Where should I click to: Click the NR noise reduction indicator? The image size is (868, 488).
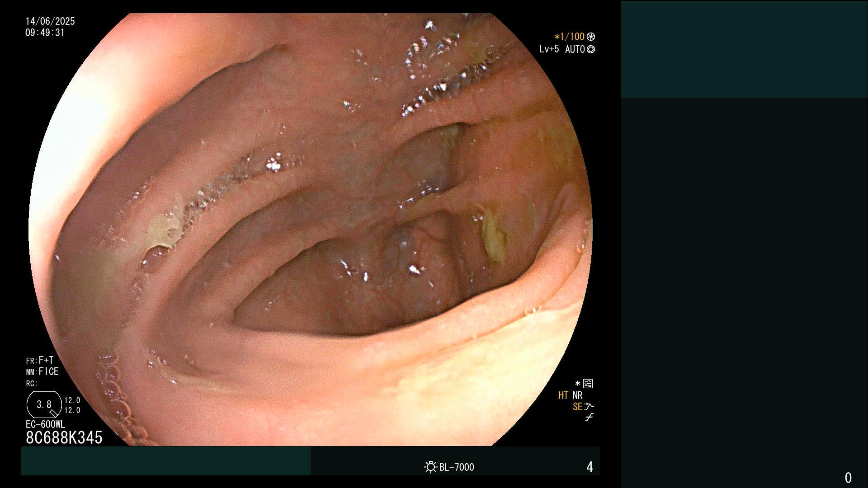[x=577, y=395]
